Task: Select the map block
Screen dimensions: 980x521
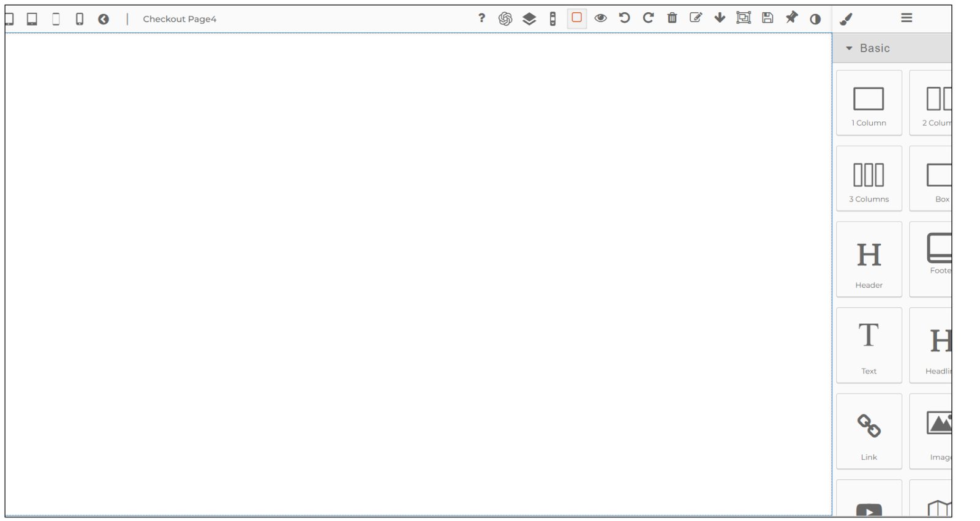Action: click(x=931, y=499)
